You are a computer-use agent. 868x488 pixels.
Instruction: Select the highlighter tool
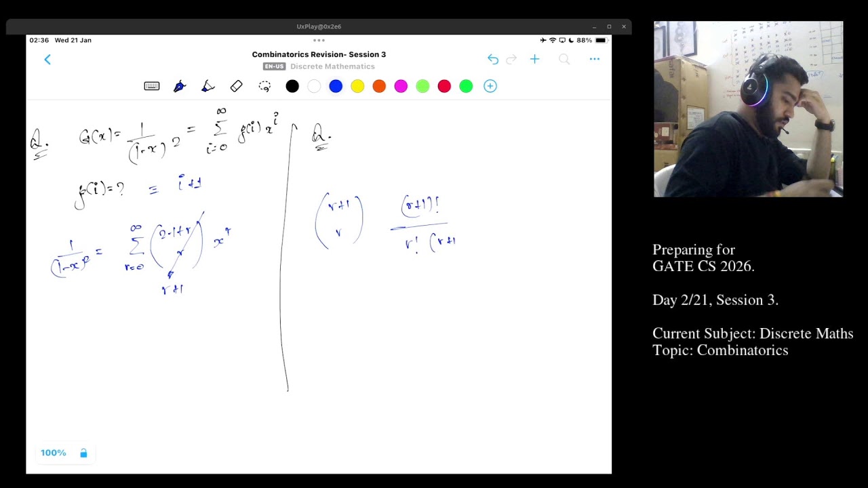tap(208, 86)
